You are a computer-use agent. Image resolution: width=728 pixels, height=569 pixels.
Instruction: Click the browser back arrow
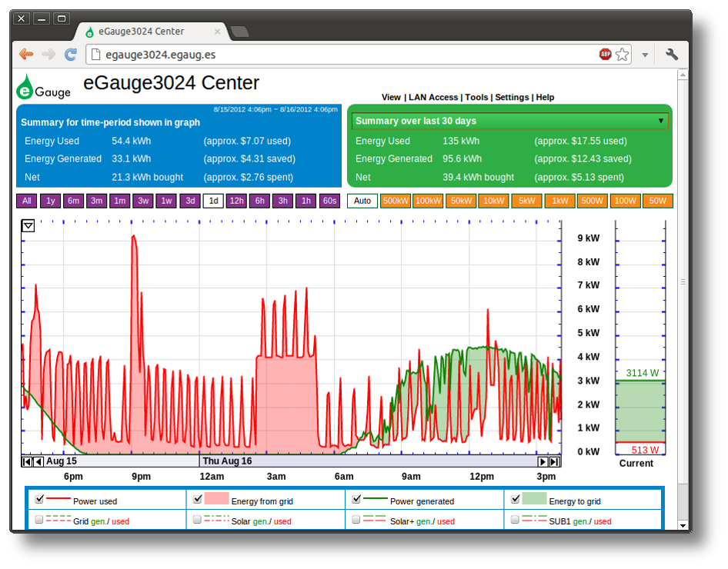(x=26, y=55)
